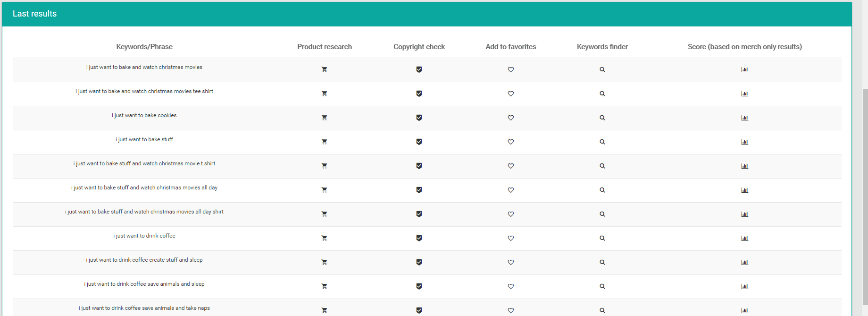Check copyright for 'i just want to bake cookies'
The image size is (868, 316).
(419, 118)
